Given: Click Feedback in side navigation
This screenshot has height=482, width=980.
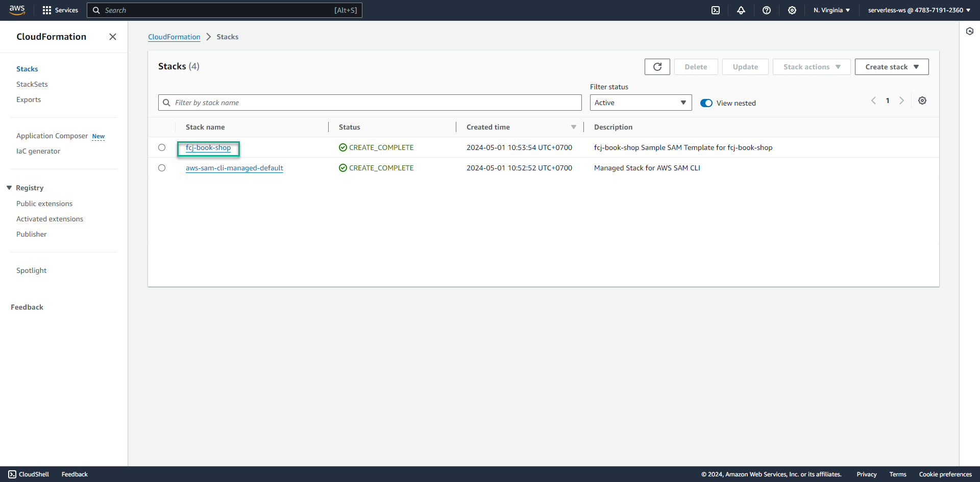Looking at the screenshot, I should coord(27,307).
